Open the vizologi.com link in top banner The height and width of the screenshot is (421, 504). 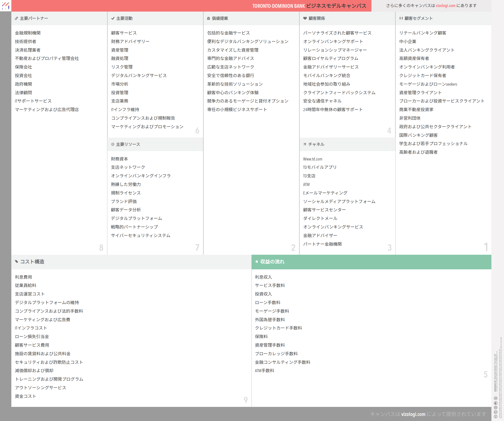coord(446,6)
